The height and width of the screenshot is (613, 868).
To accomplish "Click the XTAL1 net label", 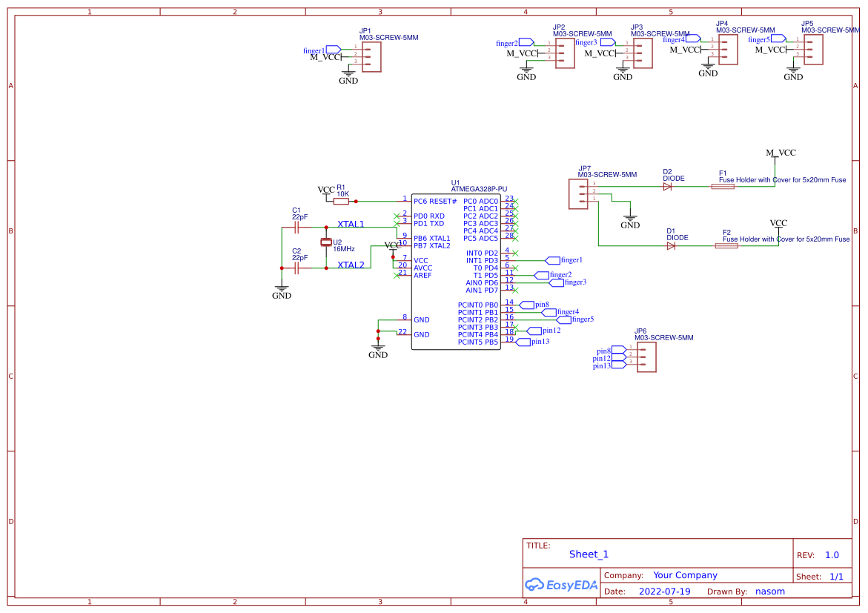I will pos(351,222).
